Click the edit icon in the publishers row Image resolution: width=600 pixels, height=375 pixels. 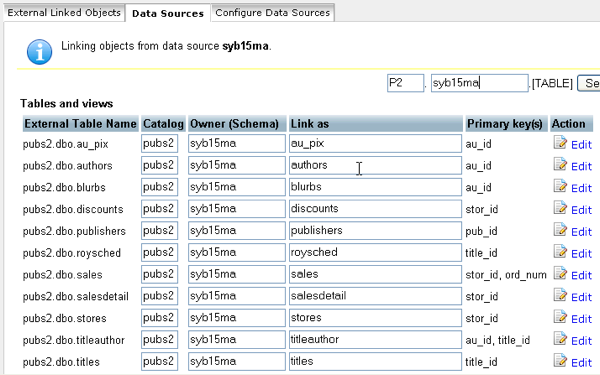coord(560,230)
